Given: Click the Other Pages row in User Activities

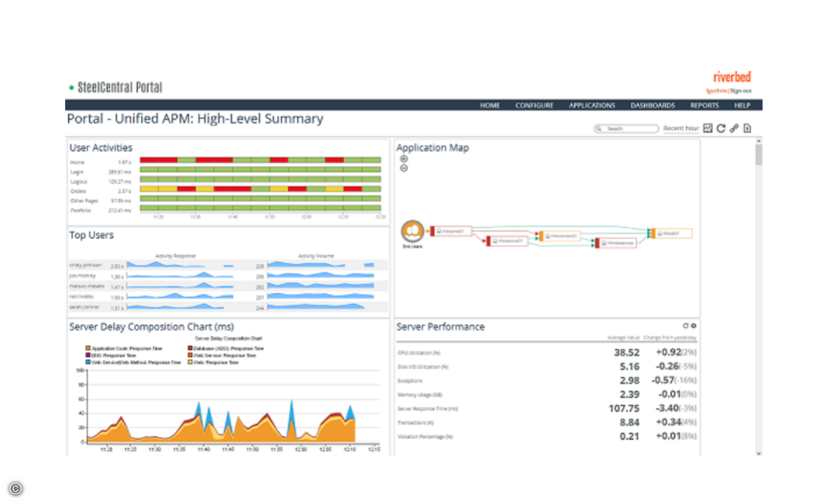Looking at the screenshot, I should [x=225, y=200].
